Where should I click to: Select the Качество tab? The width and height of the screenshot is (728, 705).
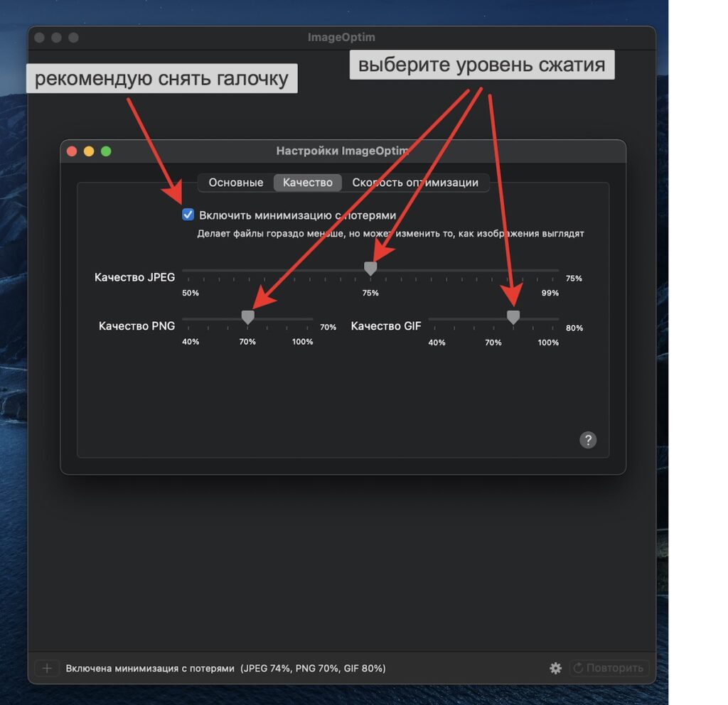point(307,183)
